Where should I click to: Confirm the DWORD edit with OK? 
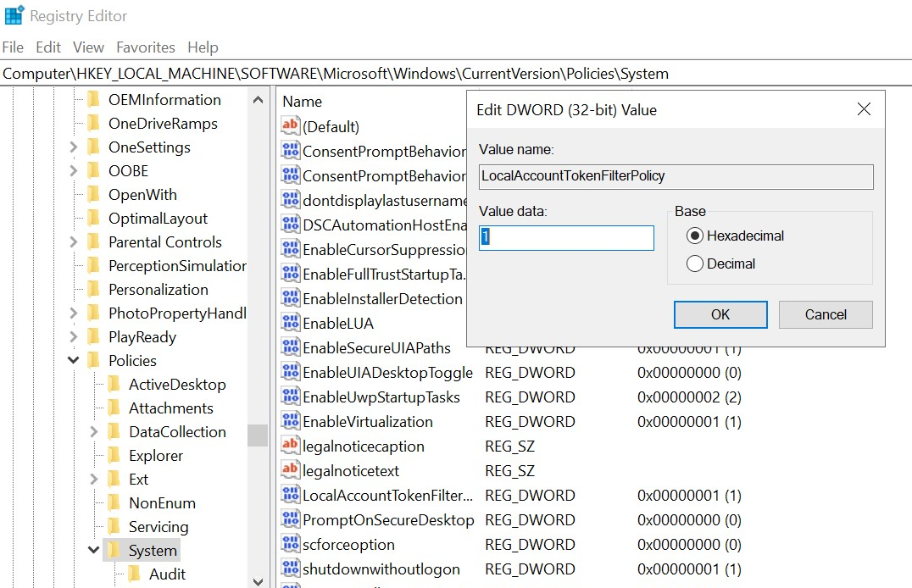720,314
